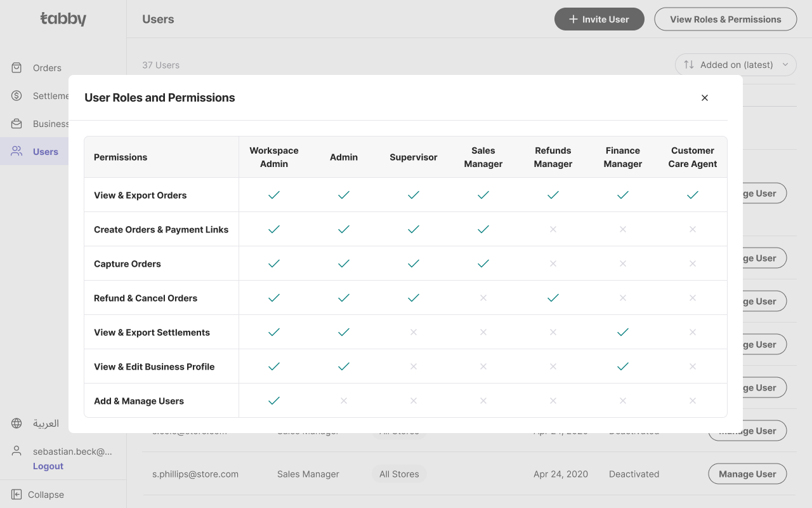
Task: Click the Settlements dollar icon in sidebar
Action: click(17, 96)
